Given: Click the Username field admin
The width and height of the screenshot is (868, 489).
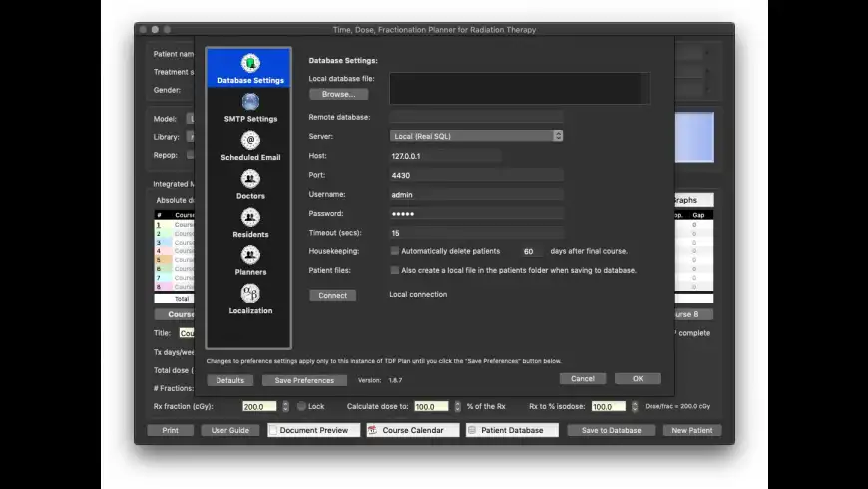Looking at the screenshot, I should 476,195.
